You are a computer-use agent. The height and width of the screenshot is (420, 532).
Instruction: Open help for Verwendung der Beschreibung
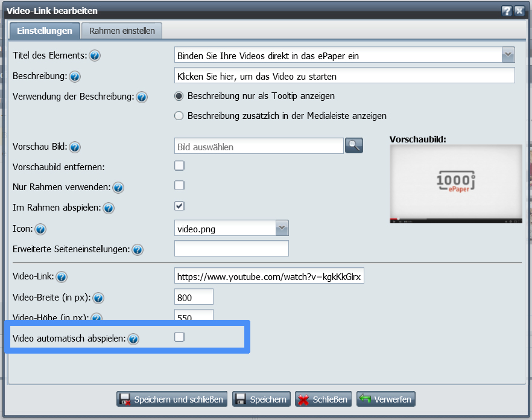[142, 97]
